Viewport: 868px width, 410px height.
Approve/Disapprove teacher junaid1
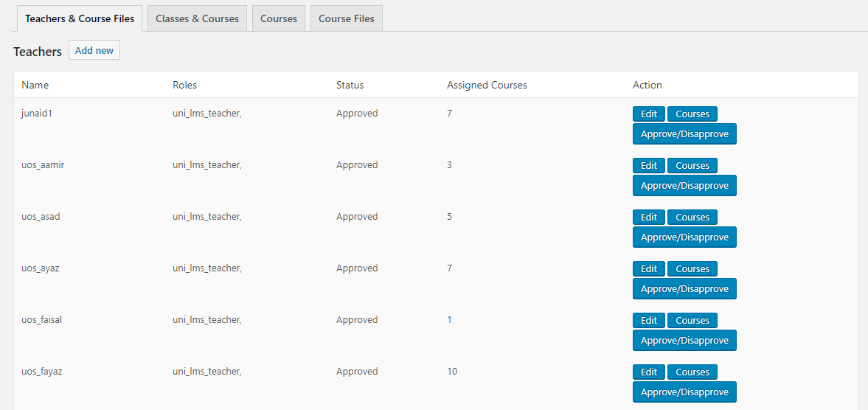coord(684,134)
